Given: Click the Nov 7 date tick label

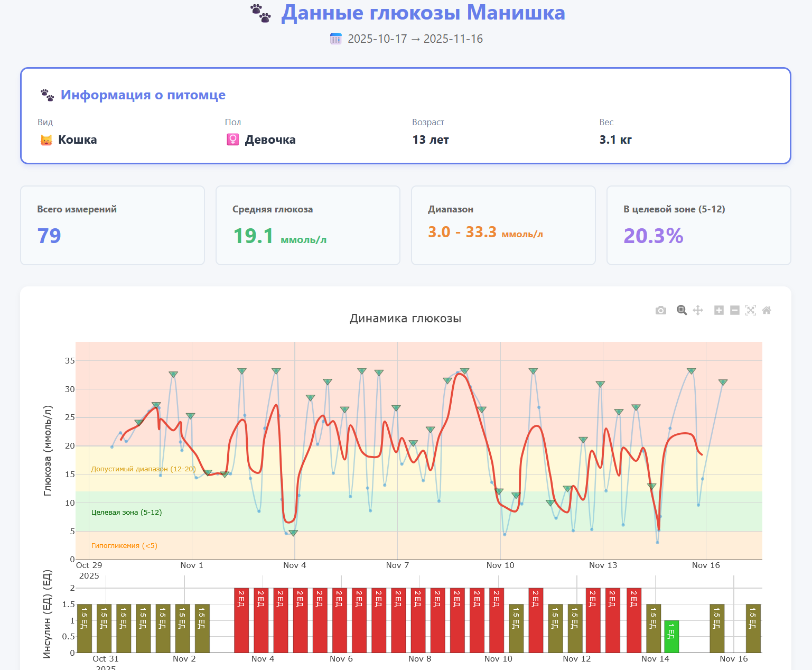Looking at the screenshot, I should coord(397,565).
